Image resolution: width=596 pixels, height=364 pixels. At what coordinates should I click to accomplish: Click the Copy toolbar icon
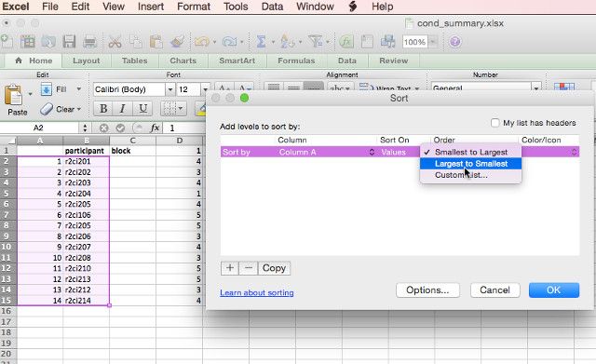(135, 41)
